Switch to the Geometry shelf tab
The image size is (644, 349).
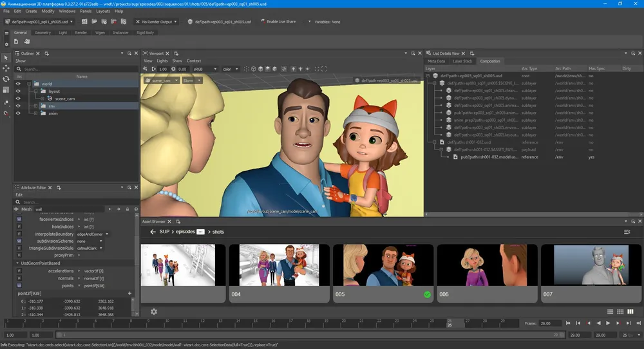[43, 32]
